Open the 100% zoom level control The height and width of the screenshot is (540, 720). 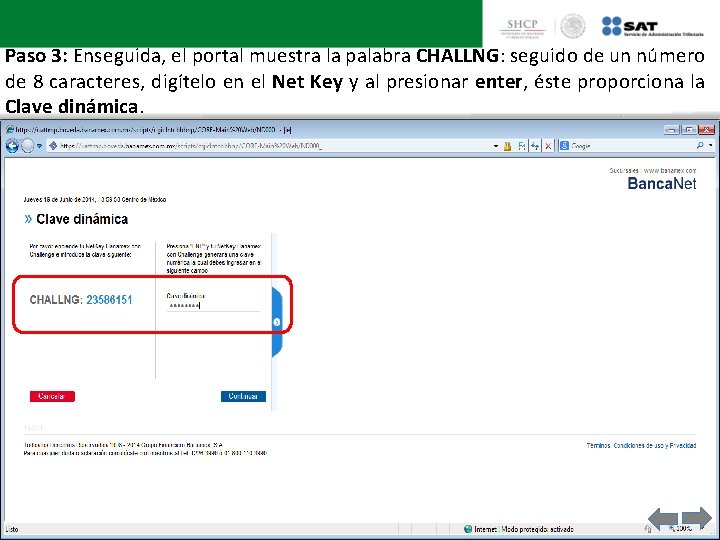[x=683, y=529]
